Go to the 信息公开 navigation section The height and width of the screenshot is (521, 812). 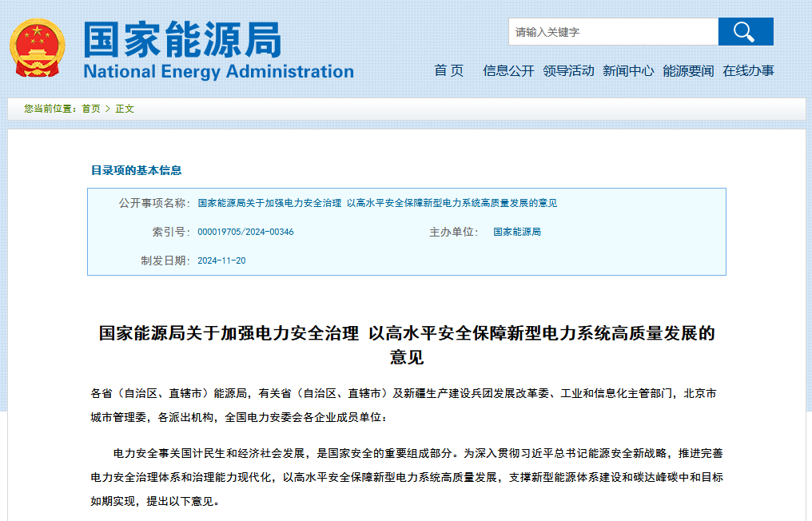(508, 70)
